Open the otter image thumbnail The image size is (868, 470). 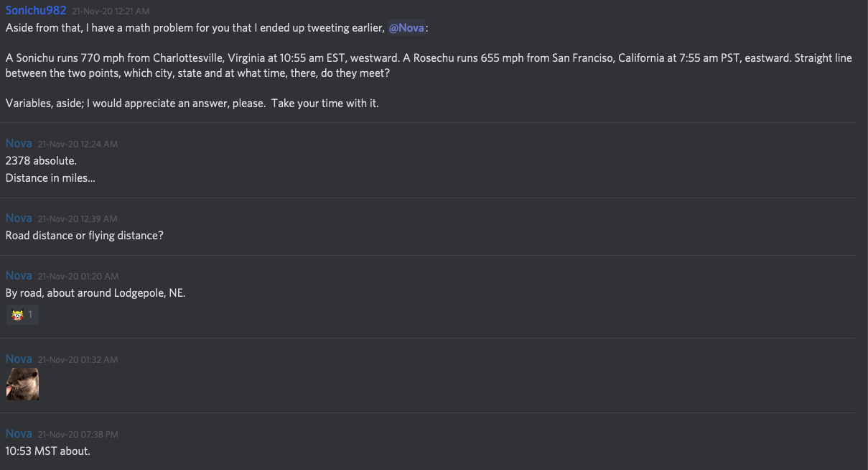click(22, 384)
